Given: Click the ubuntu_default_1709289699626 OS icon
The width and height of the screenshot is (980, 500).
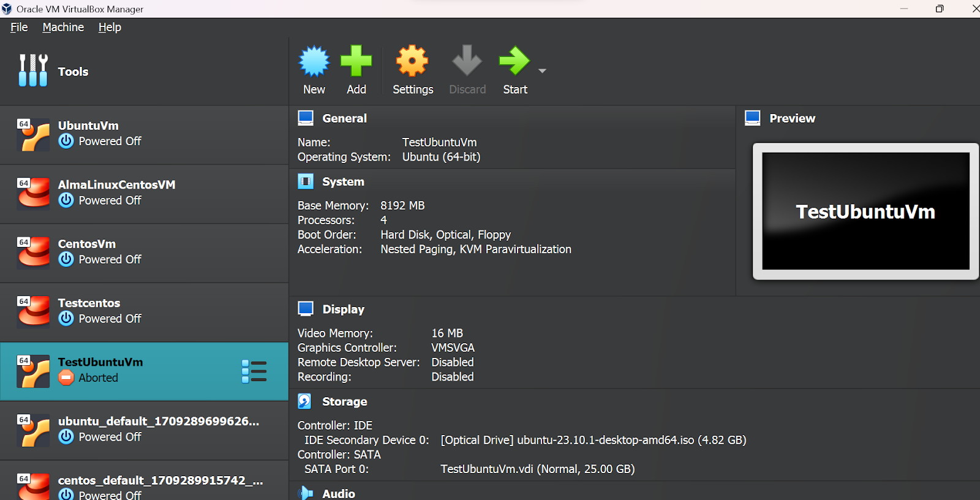Looking at the screenshot, I should pos(33,430).
